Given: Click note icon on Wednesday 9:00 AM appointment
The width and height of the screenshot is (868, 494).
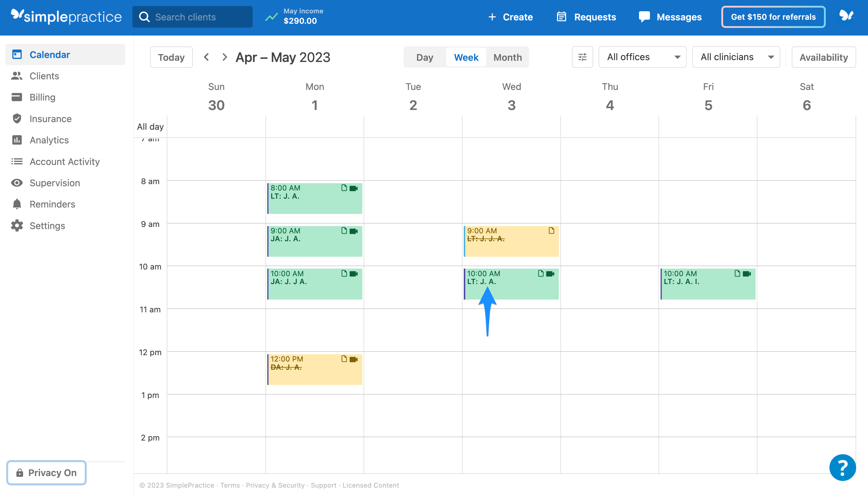Looking at the screenshot, I should coord(551,230).
